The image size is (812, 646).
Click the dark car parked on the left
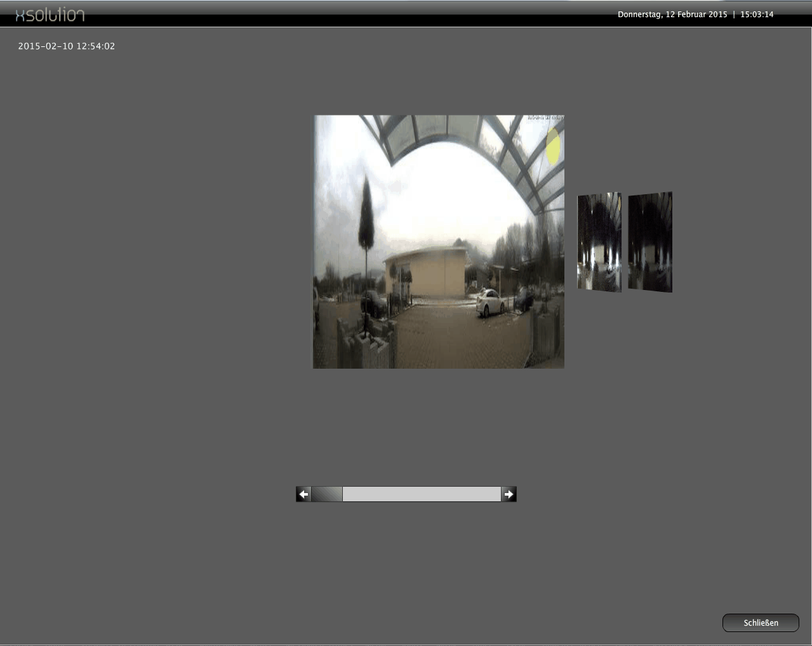pos(373,303)
